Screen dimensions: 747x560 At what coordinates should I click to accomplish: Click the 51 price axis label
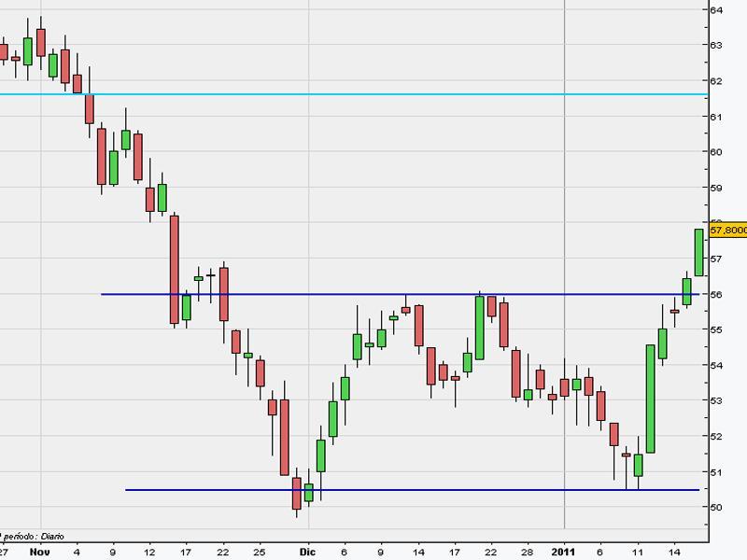716,472
